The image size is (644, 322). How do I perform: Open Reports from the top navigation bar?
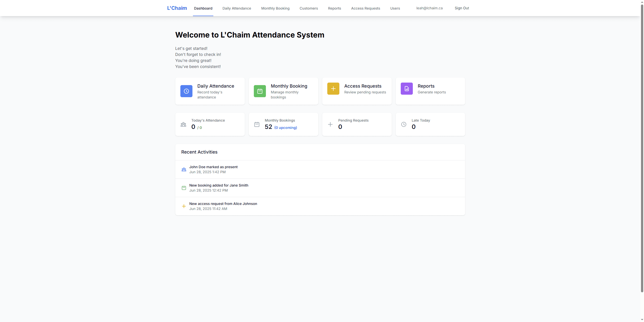coord(334,8)
